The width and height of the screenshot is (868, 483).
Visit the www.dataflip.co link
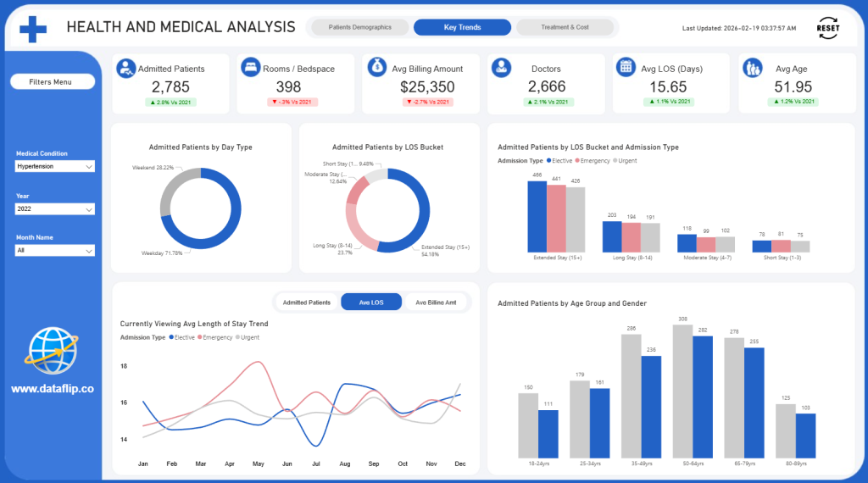click(x=53, y=389)
